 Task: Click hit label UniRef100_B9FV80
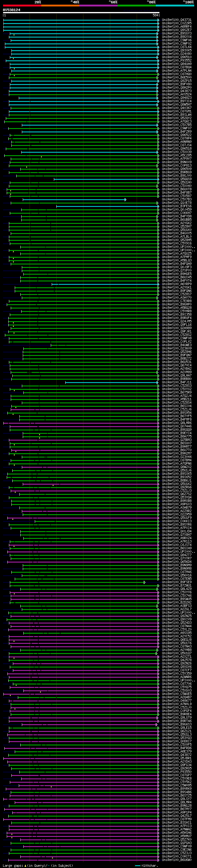click(x=176, y=84)
